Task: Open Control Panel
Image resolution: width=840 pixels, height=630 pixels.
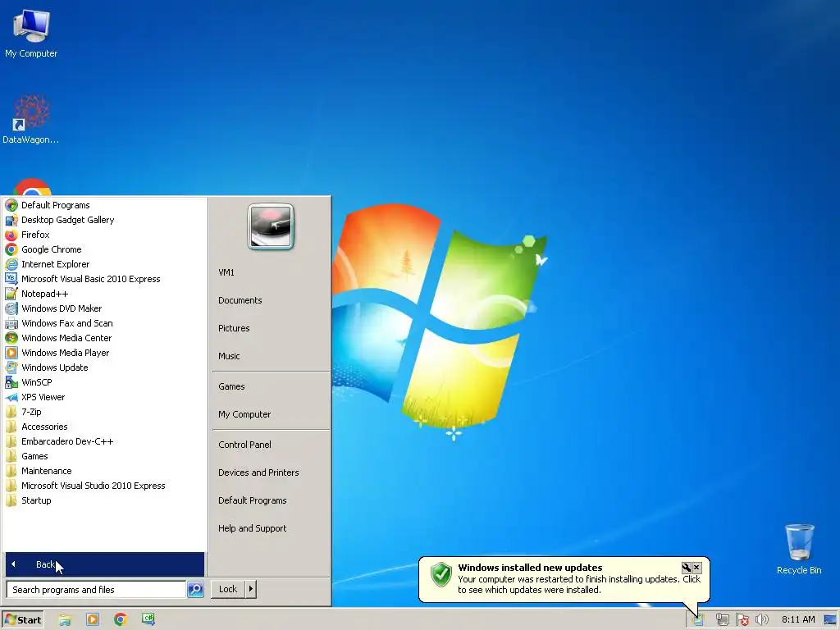Action: point(244,445)
